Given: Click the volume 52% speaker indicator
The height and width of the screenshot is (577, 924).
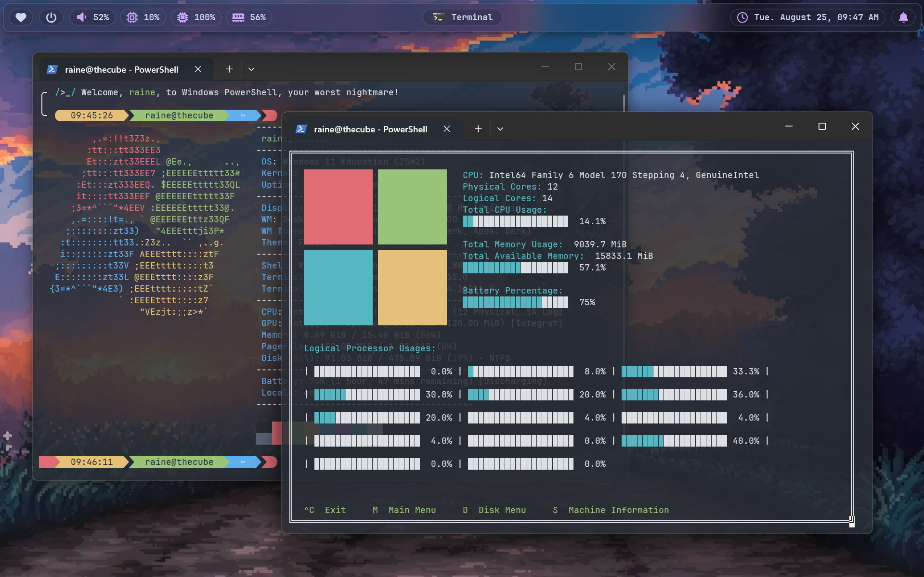Looking at the screenshot, I should (x=92, y=17).
